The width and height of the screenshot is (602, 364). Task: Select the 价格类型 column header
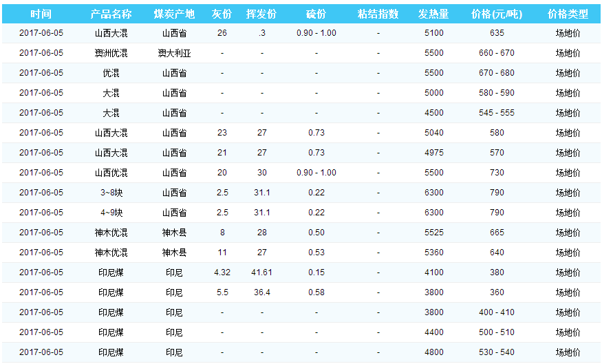(x=568, y=14)
